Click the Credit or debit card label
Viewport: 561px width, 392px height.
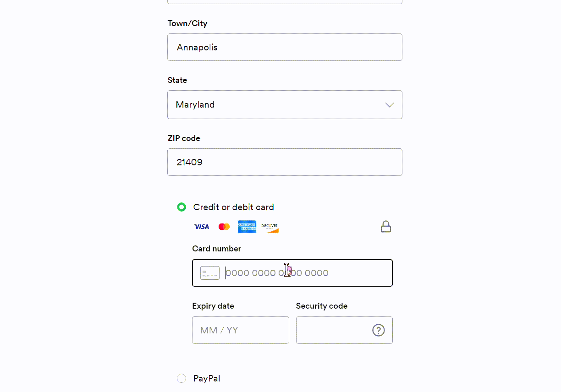click(233, 207)
